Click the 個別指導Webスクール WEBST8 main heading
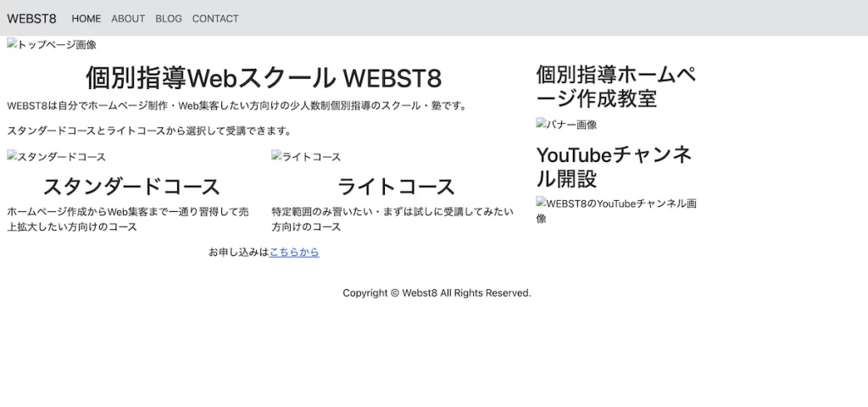The height and width of the screenshot is (407, 868). tap(264, 78)
